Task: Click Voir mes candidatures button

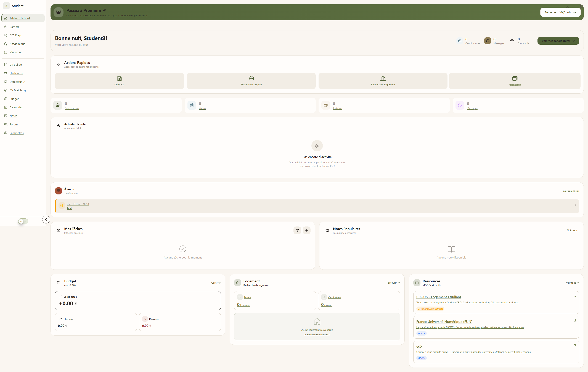Action: pyautogui.click(x=558, y=41)
